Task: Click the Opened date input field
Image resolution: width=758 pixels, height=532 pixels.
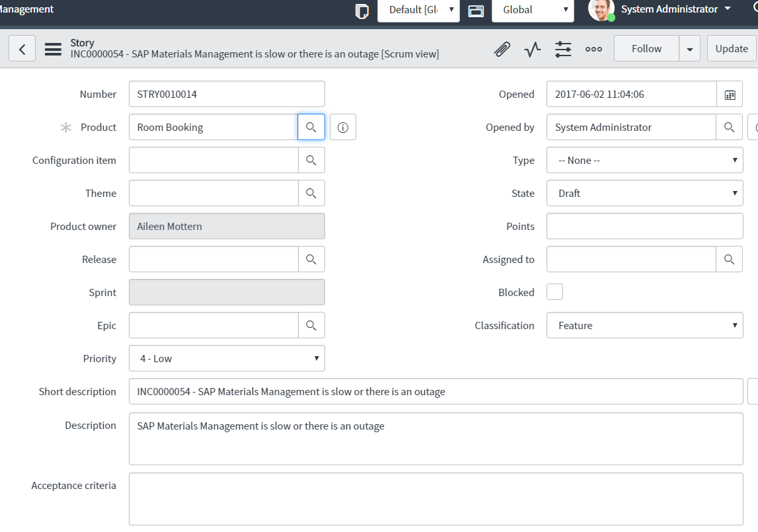Action: (631, 95)
